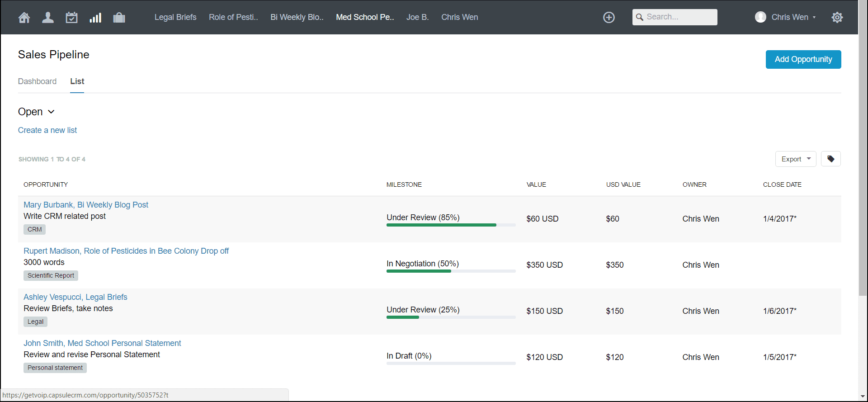
Task: Click the $60 USD value cell
Action: point(542,219)
